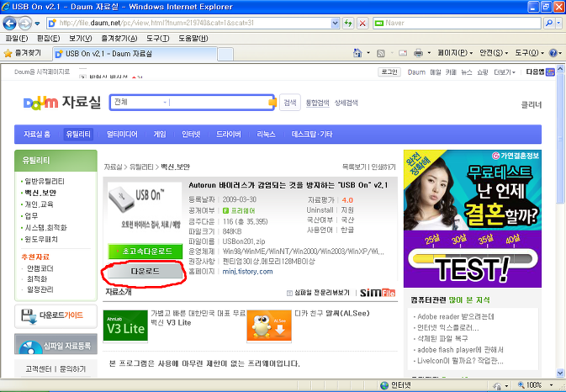Open the 편집(E) menu

[49, 38]
